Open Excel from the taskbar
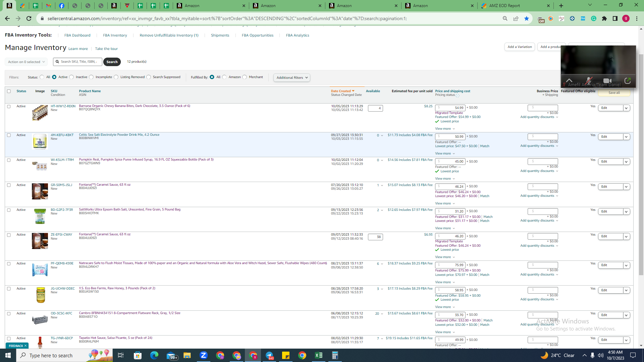The height and width of the screenshot is (362, 644). point(319,355)
